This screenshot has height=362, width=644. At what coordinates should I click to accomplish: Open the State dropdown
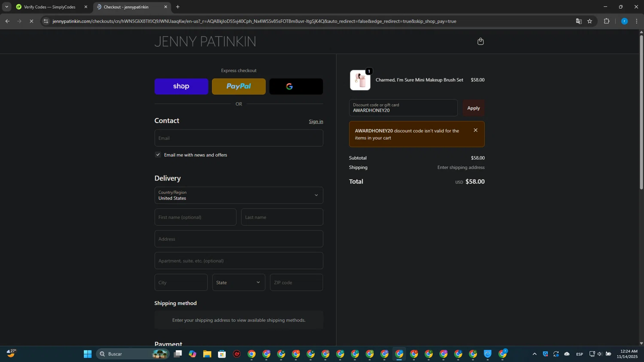pyautogui.click(x=239, y=282)
